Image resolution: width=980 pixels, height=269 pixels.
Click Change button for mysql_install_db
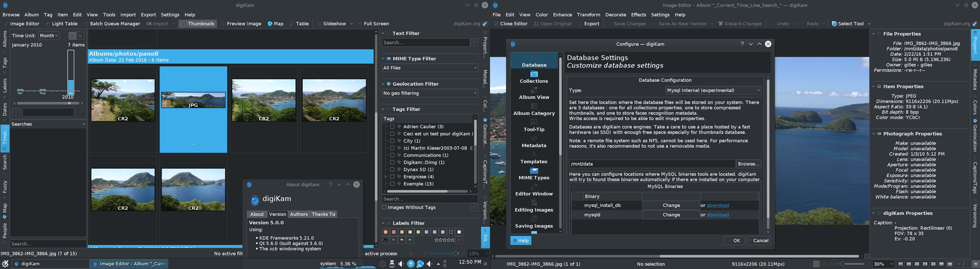(671, 206)
